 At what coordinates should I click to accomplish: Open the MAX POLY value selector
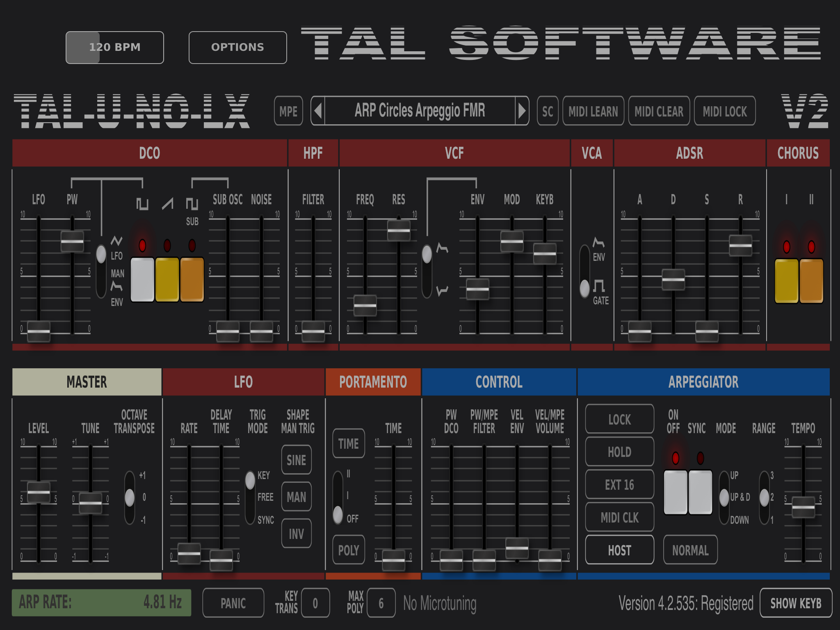381,603
